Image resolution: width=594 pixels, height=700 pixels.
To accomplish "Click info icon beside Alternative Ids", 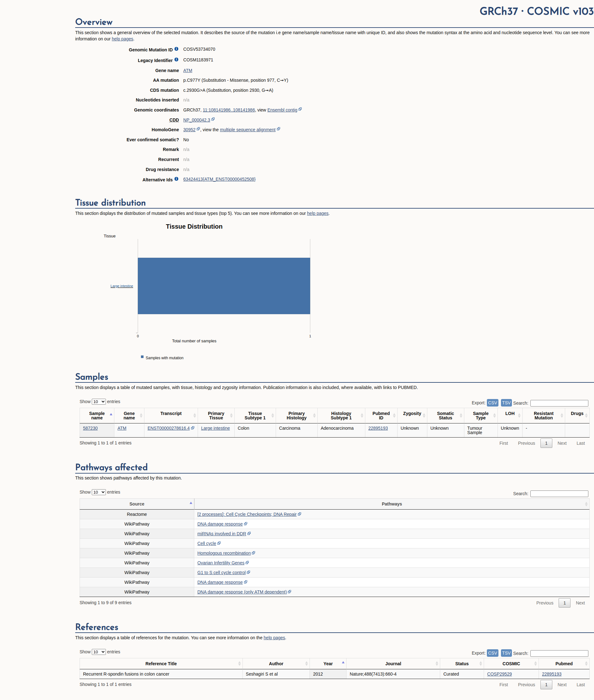I will coord(176,179).
